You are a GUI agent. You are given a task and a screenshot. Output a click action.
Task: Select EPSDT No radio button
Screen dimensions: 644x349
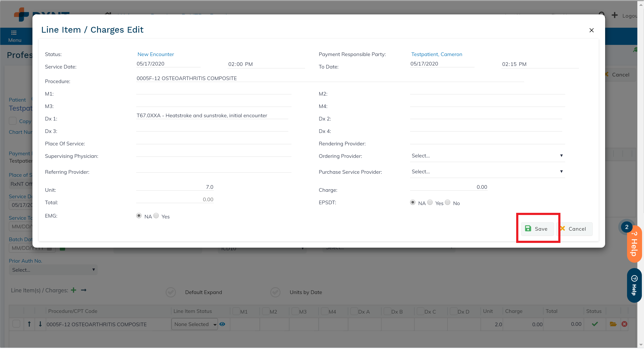pos(447,202)
